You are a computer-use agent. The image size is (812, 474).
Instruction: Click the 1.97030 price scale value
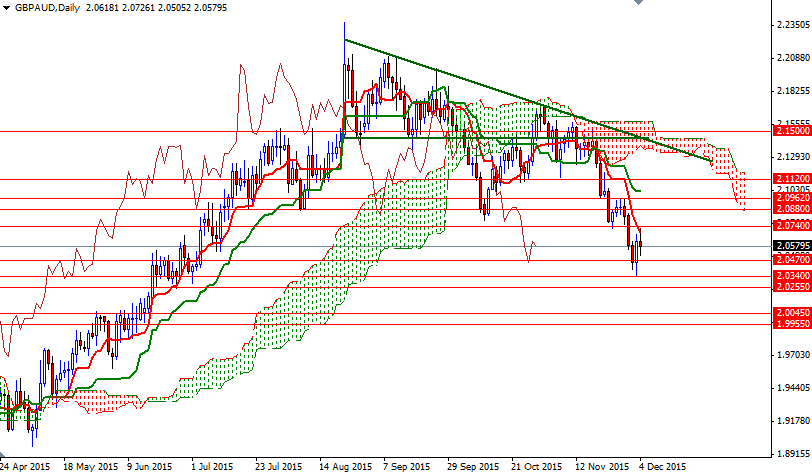[x=793, y=355]
